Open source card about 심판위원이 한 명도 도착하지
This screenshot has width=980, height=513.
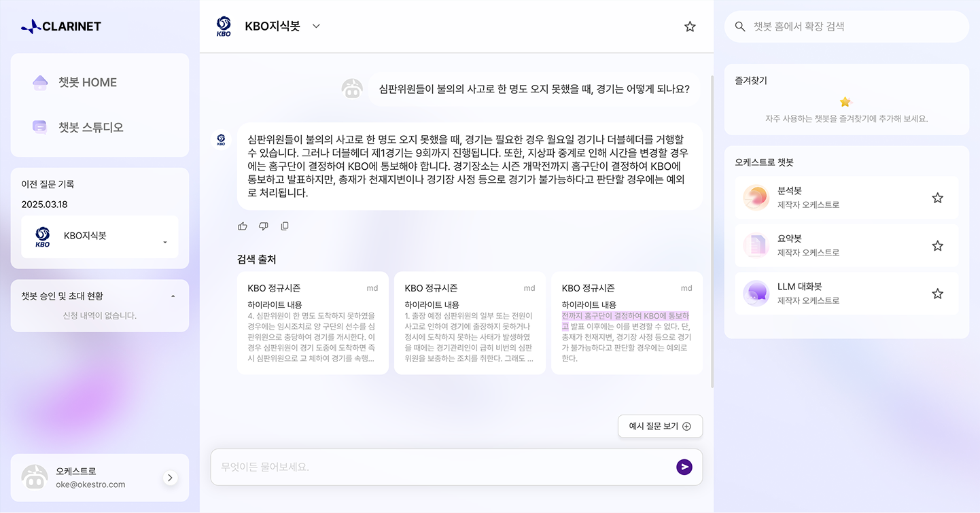click(313, 323)
